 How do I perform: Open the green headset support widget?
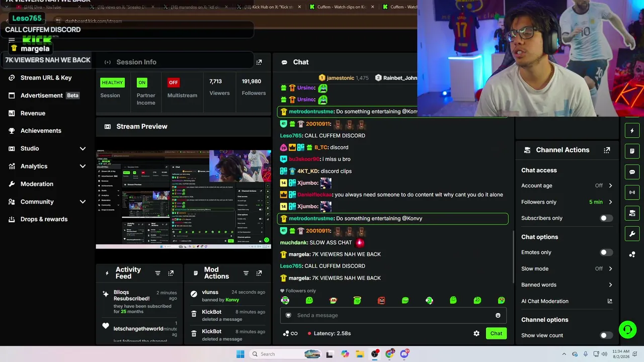coord(628,330)
